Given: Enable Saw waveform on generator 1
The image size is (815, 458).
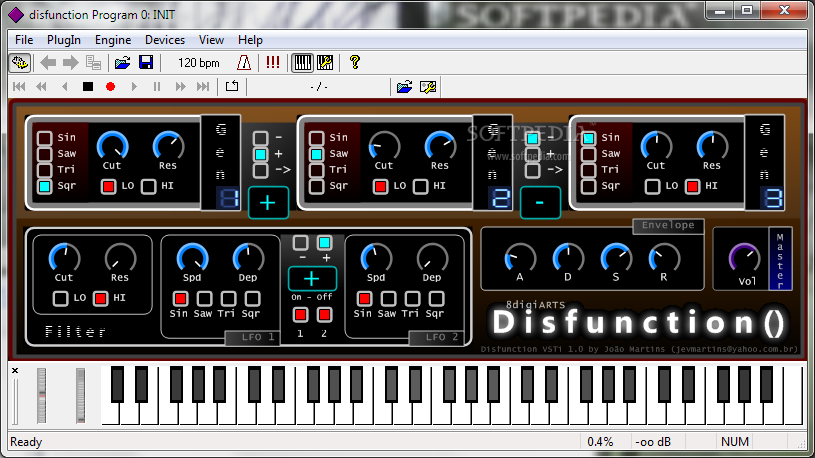Looking at the screenshot, I should [45, 154].
